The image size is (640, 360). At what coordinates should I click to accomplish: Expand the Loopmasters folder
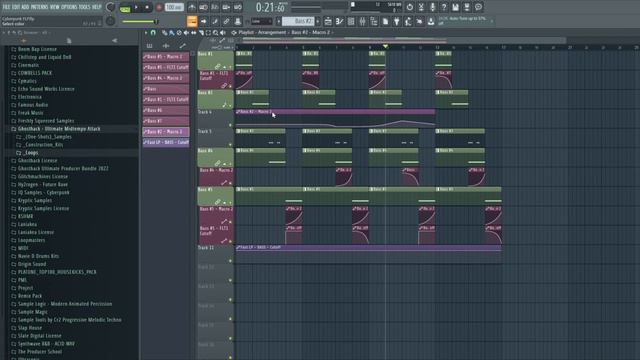(x=31, y=240)
